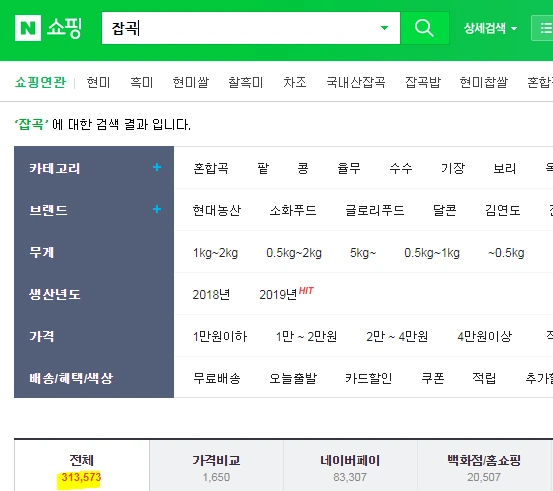Filter by category 기장

(x=453, y=168)
